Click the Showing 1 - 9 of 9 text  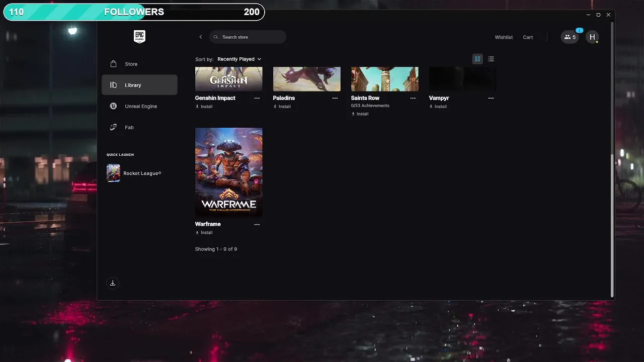216,249
